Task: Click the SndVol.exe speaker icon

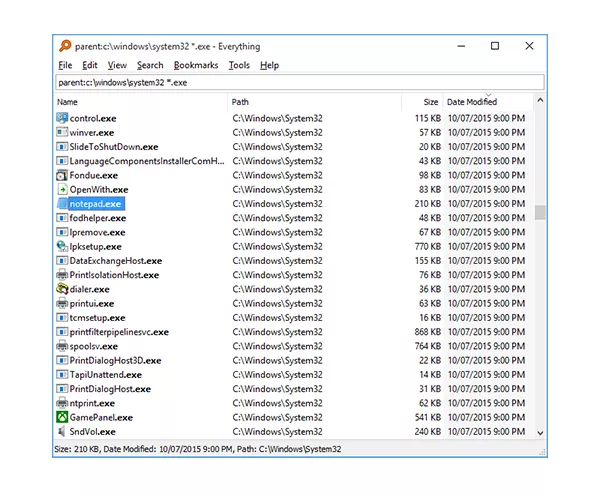Action: pyautogui.click(x=62, y=432)
